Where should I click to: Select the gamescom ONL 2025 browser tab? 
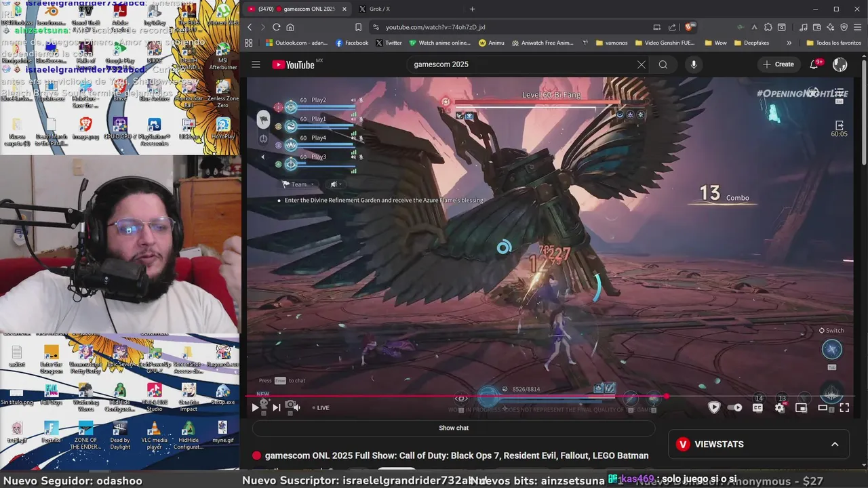coord(296,9)
